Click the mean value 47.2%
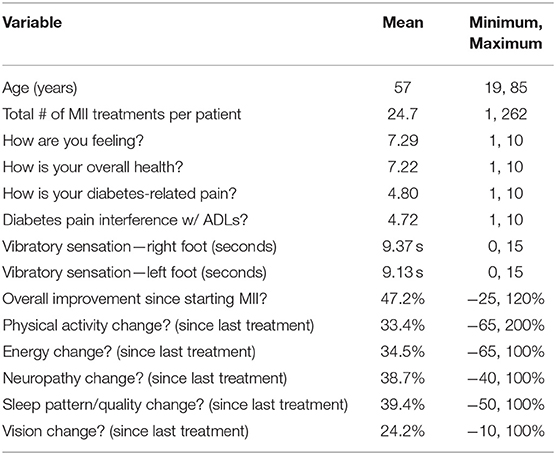The height and width of the screenshot is (455, 556). click(x=403, y=299)
